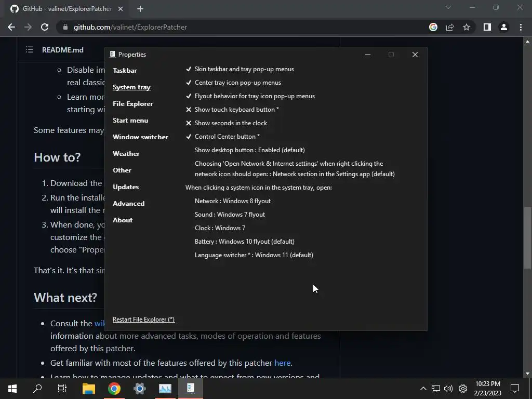Open Taskbar section in Properties
The height and width of the screenshot is (399, 532).
tap(125, 71)
